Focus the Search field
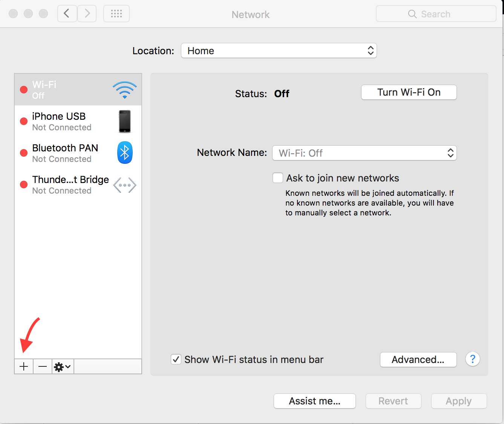Image resolution: width=504 pixels, height=424 pixels. click(436, 14)
